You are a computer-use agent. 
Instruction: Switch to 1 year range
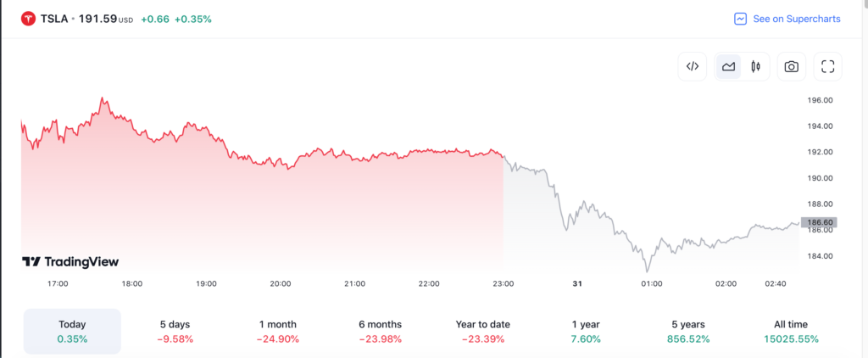click(585, 332)
